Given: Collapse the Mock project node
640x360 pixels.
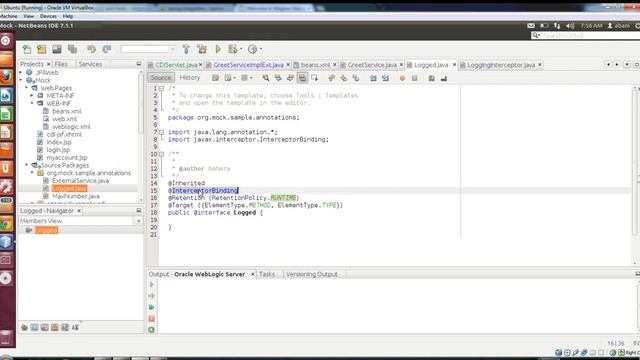Looking at the screenshot, I should (x=21, y=80).
